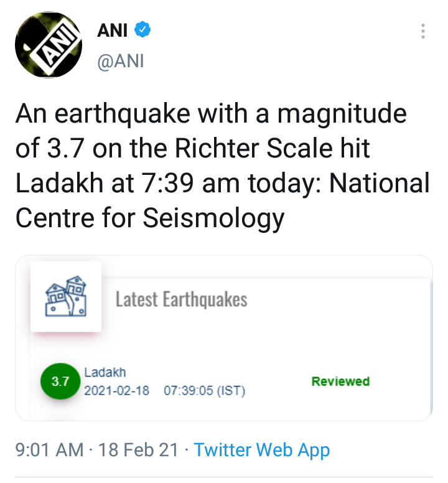
Task: Click the green 3.7 magnitude circle
Action: 60,382
